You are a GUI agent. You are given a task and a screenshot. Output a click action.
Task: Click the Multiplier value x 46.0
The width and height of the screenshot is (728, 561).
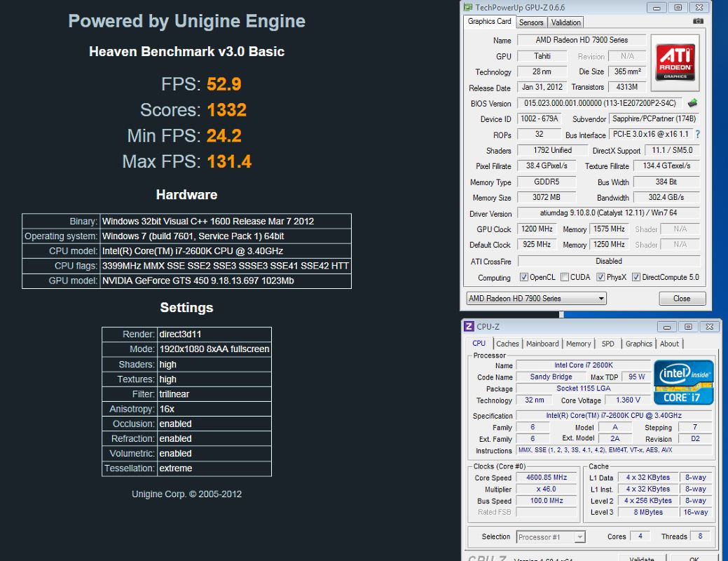(547, 489)
